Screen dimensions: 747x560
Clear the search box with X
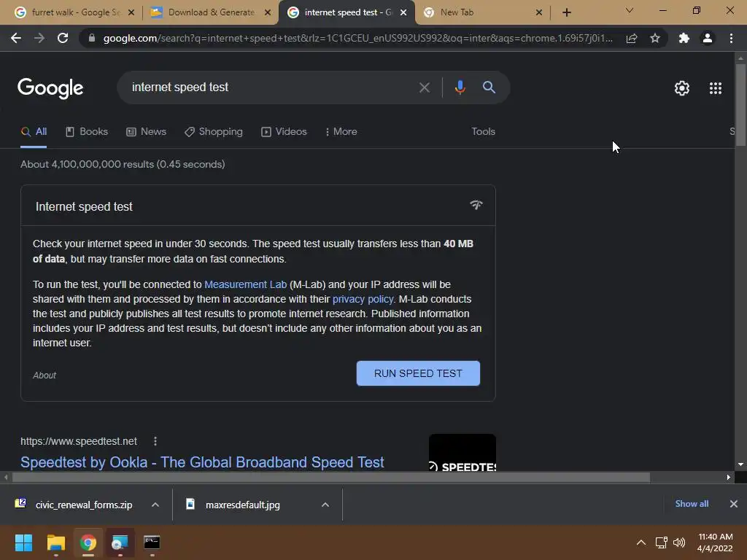click(x=424, y=87)
